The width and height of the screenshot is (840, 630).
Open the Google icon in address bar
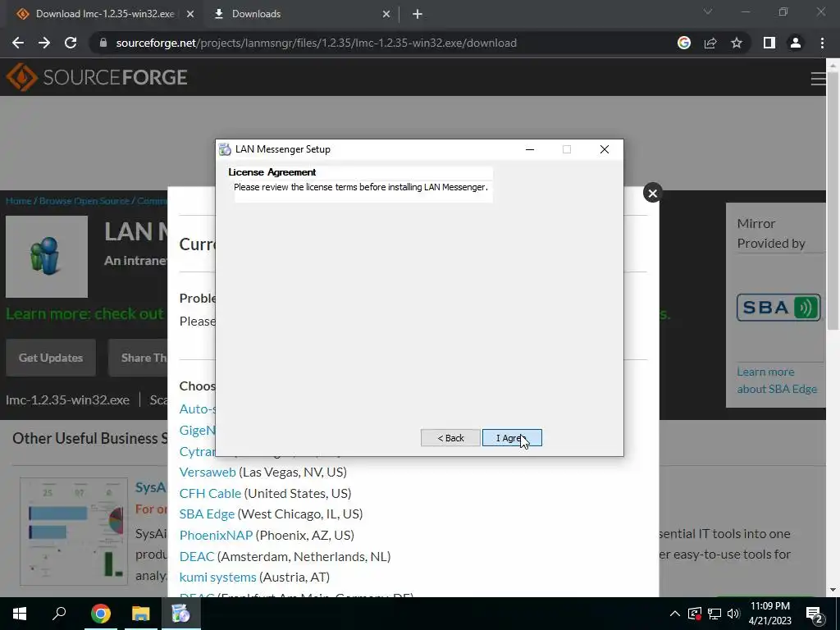click(684, 43)
